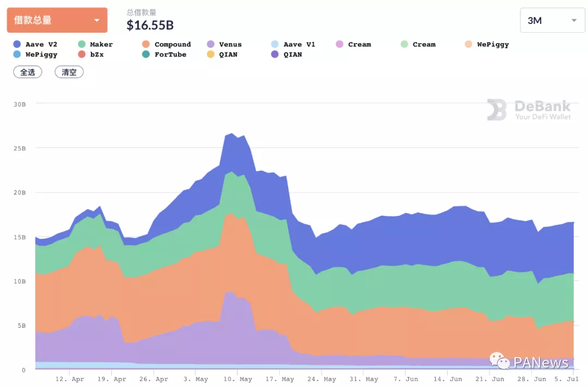Click the pink Cream legend dot
The width and height of the screenshot is (588, 387).
pyautogui.click(x=340, y=44)
